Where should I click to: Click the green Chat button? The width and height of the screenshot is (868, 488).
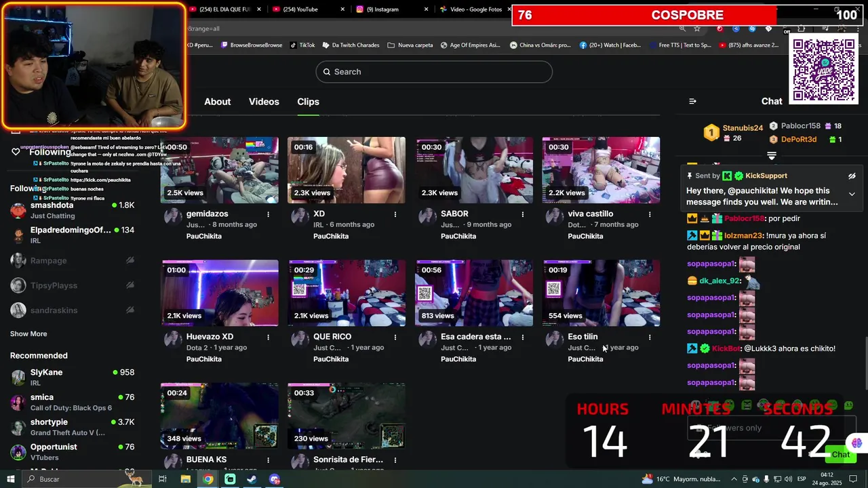coord(841,455)
